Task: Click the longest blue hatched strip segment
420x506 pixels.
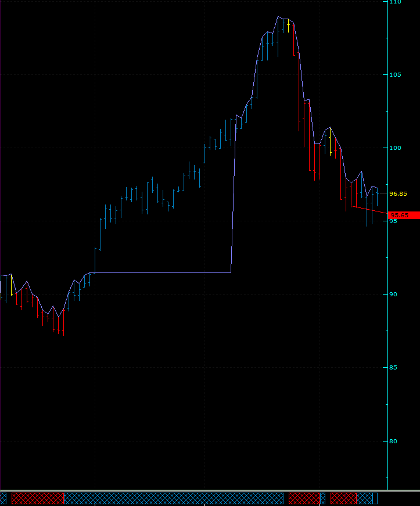Action: point(174,498)
